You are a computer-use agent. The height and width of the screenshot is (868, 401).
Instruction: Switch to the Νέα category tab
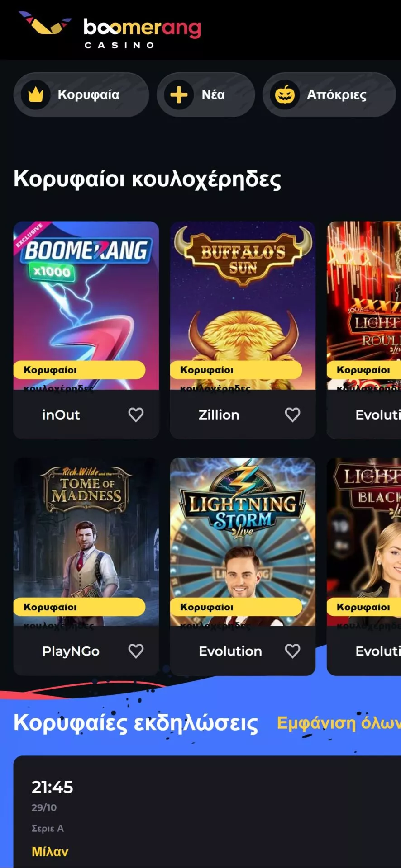point(205,95)
